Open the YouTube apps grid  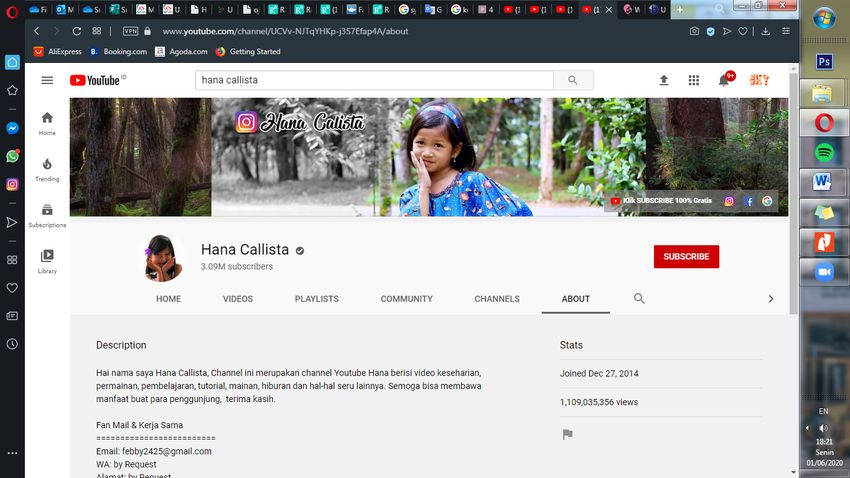[x=694, y=80]
